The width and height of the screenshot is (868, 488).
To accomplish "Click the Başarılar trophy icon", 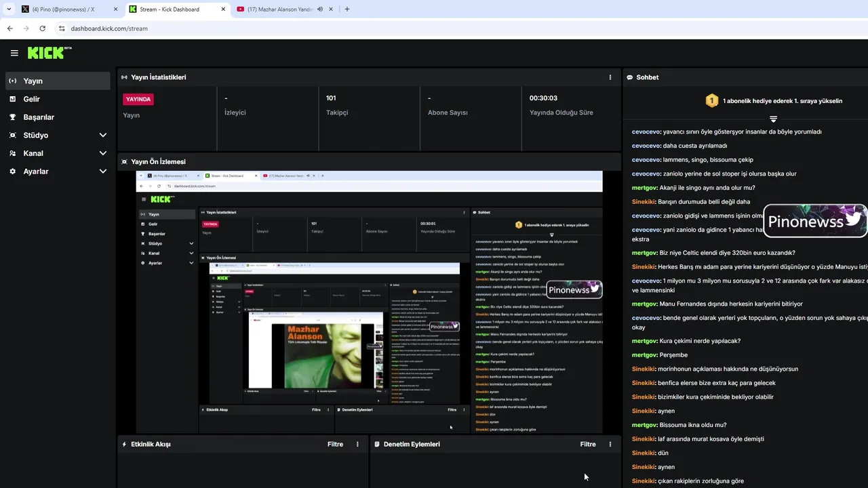I will (x=12, y=117).
